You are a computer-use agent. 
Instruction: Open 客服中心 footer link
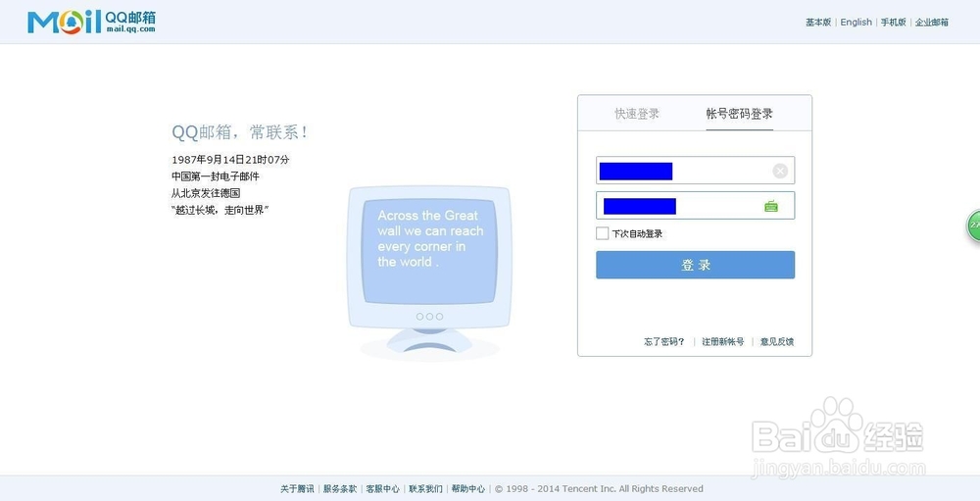(x=382, y=488)
